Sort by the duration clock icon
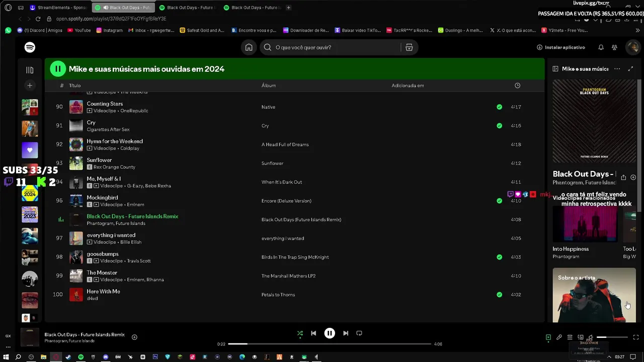 tap(517, 85)
